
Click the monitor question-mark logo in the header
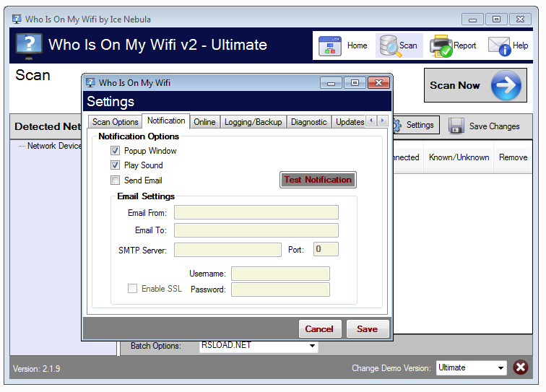pyautogui.click(x=29, y=46)
